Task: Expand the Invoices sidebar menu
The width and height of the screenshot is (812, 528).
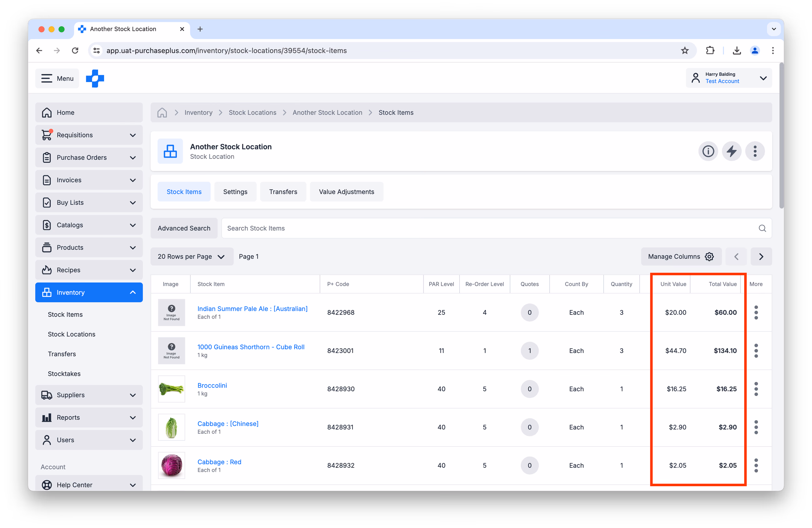Action: 89,180
